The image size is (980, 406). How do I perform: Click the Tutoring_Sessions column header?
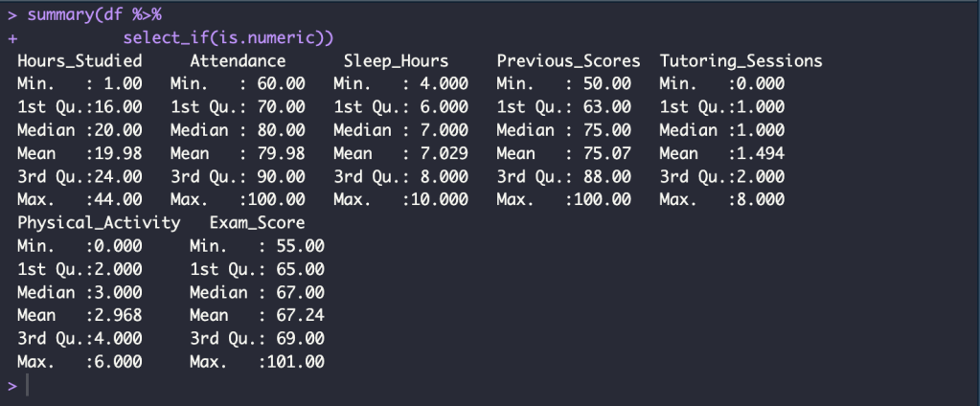click(741, 60)
